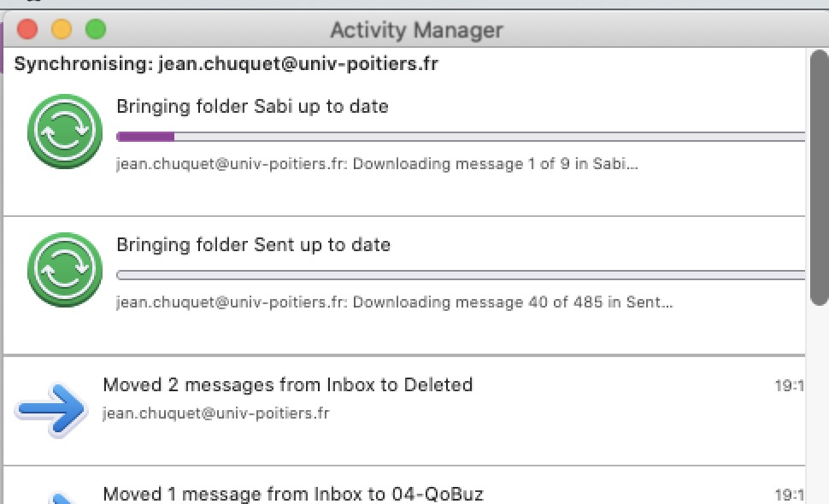Select "Bringing folder Sent up to date" activity
The width and height of the screenshot is (829, 504).
click(253, 245)
